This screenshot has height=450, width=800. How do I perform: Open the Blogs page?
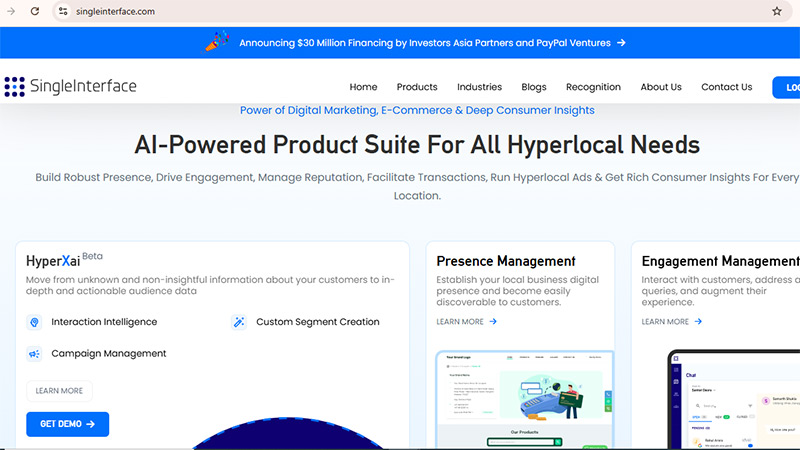(x=533, y=87)
